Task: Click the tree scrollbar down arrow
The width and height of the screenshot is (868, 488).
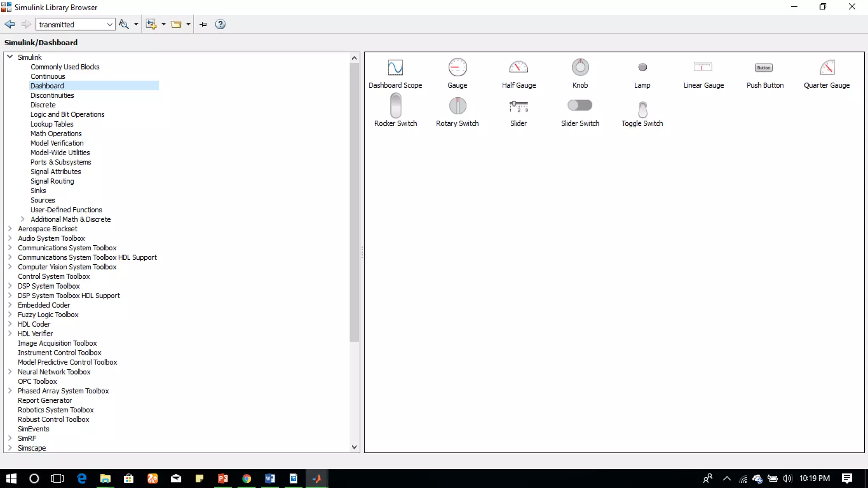Action: (x=354, y=447)
